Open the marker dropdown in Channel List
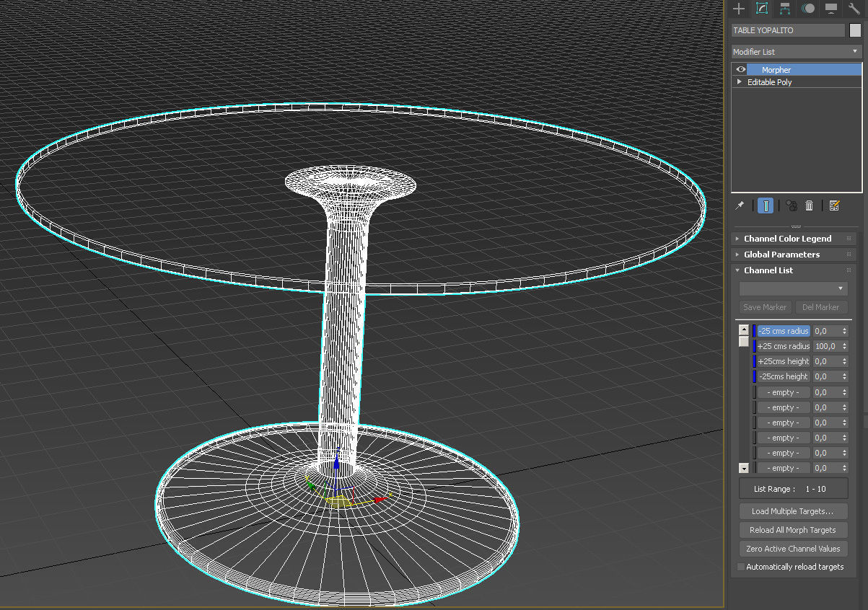Image resolution: width=868 pixels, height=610 pixels. point(794,288)
